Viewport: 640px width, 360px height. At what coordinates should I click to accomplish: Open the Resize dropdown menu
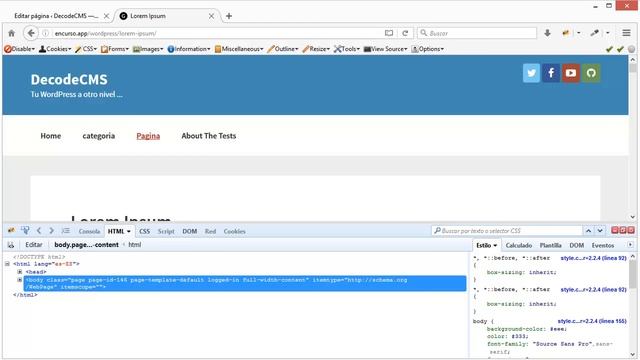(316, 49)
